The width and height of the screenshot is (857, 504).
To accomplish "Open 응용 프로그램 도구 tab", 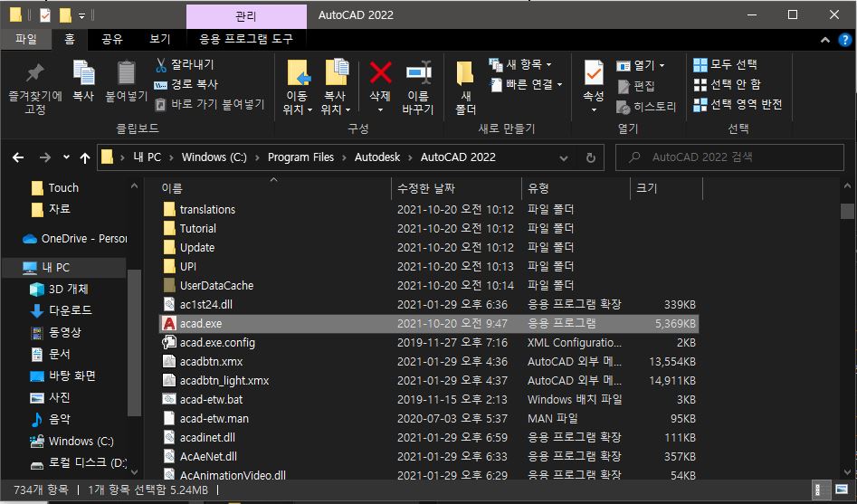I will tap(246, 39).
